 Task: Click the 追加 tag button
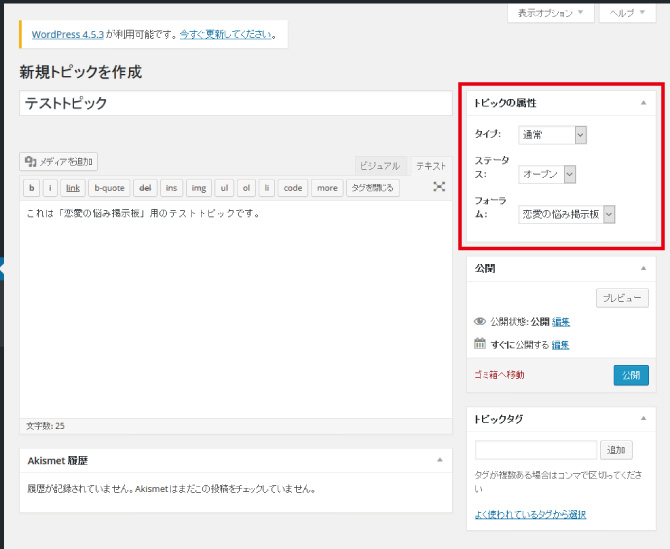(x=616, y=450)
